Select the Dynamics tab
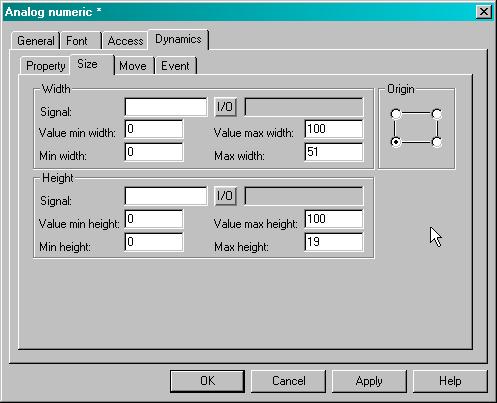This screenshot has width=497, height=403. [x=178, y=39]
